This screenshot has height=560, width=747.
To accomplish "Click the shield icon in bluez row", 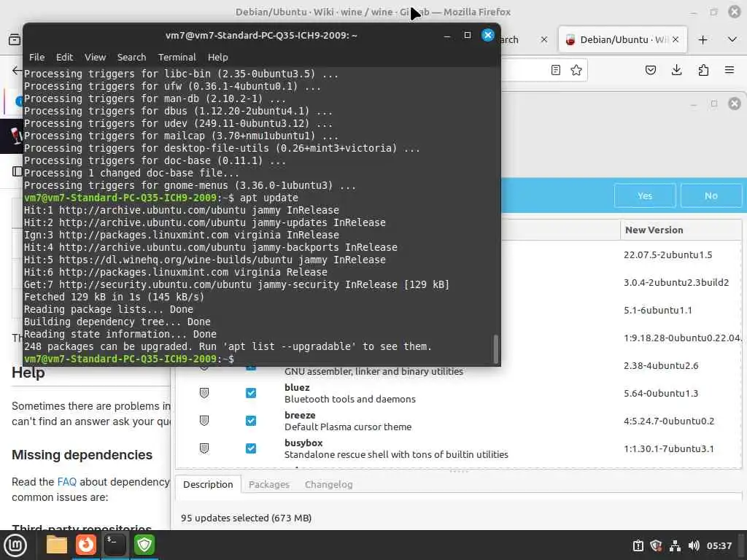I will tap(204, 393).
